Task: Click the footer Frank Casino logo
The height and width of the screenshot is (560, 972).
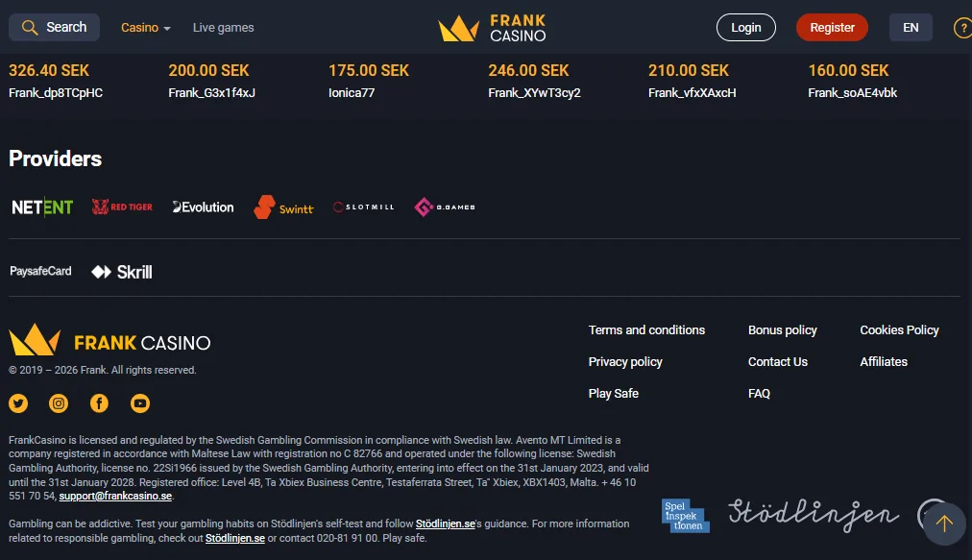Action: [x=109, y=340]
